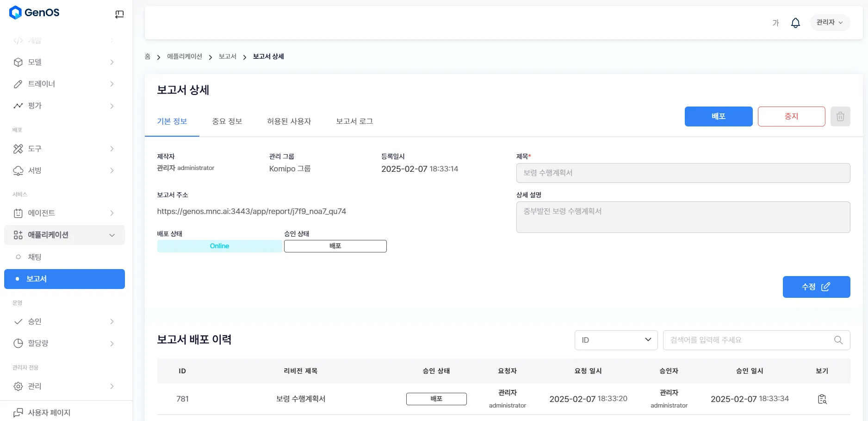Select 채팅 in the sidebar submenu

click(x=35, y=257)
